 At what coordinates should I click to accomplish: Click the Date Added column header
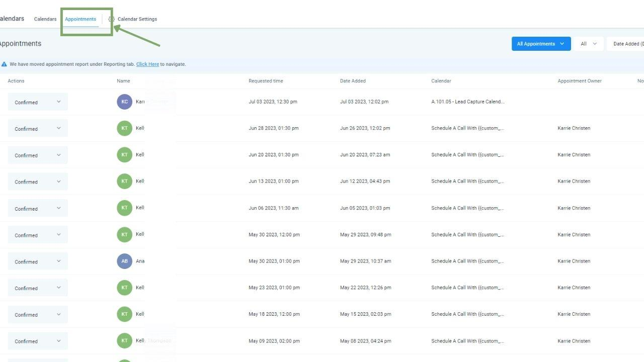pyautogui.click(x=353, y=81)
